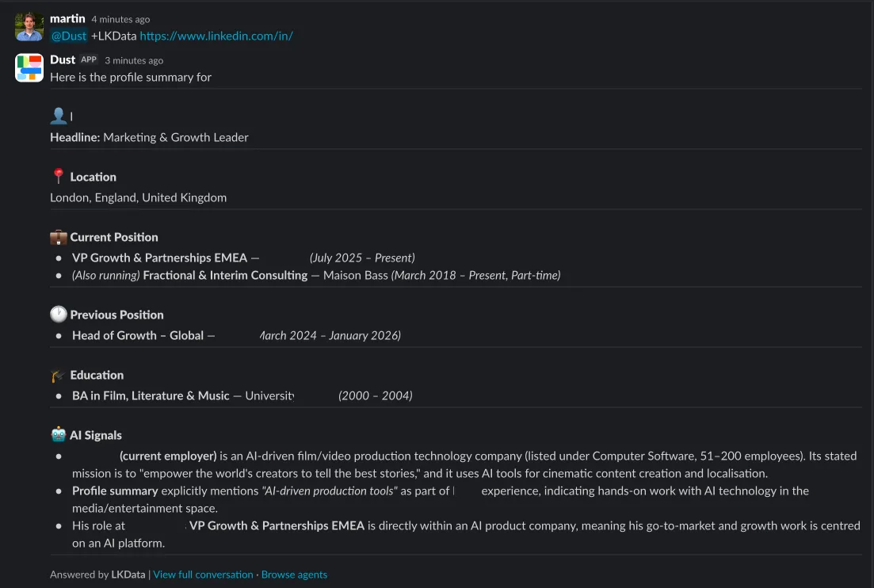Click the '3 minutes ago' timestamp
874x588 pixels.
134,60
